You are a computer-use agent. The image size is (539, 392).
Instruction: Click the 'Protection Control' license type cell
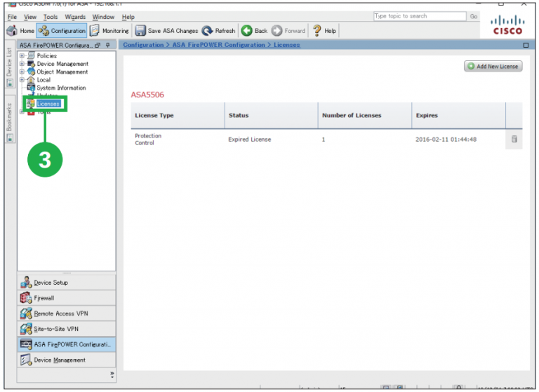point(148,139)
